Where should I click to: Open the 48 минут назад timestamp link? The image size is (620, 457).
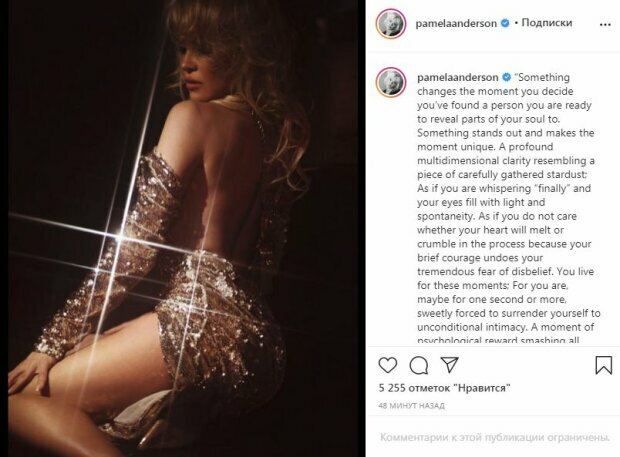pyautogui.click(x=411, y=406)
